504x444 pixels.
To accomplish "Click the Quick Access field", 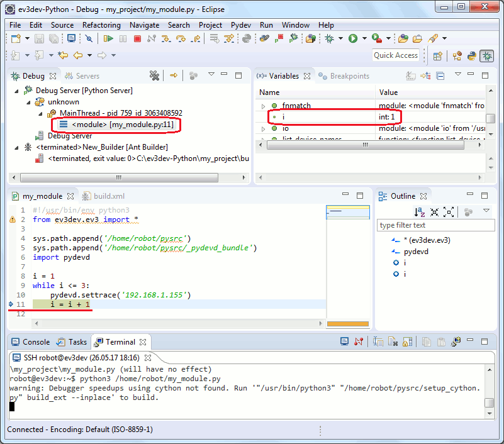I will [x=396, y=55].
